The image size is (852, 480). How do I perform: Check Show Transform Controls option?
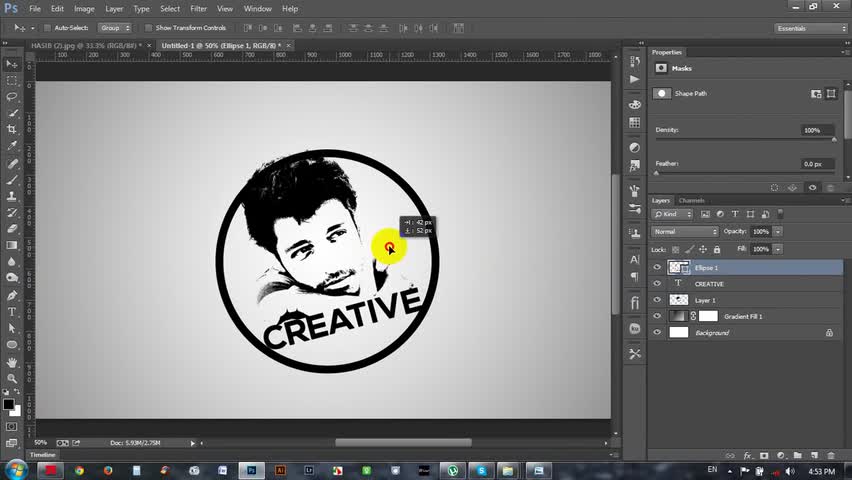tap(148, 28)
